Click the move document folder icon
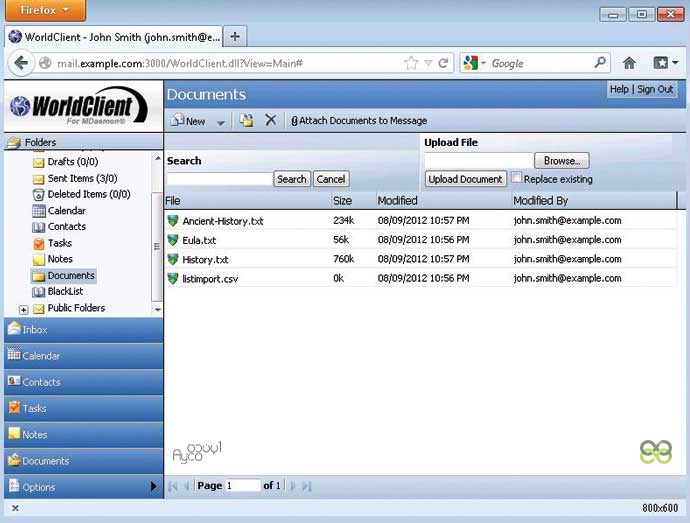Screen dimensions: 690x523 click(246, 120)
